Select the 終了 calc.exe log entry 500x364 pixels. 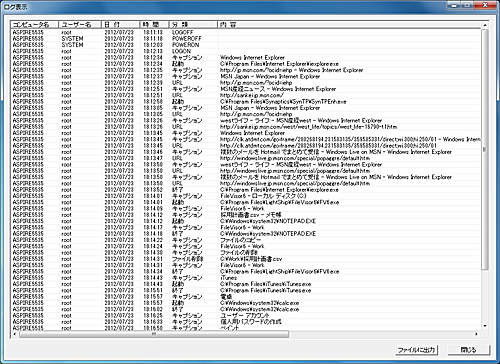click(246, 310)
